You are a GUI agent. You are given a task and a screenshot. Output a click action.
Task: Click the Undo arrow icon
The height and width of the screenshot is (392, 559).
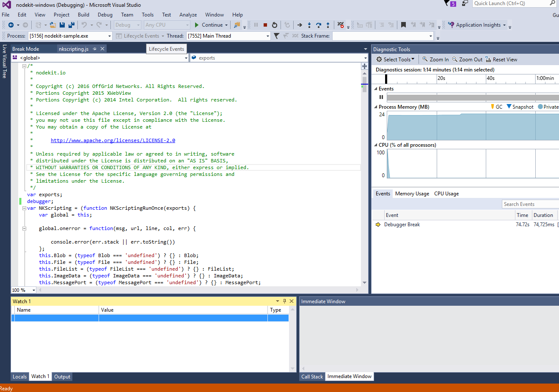point(84,25)
